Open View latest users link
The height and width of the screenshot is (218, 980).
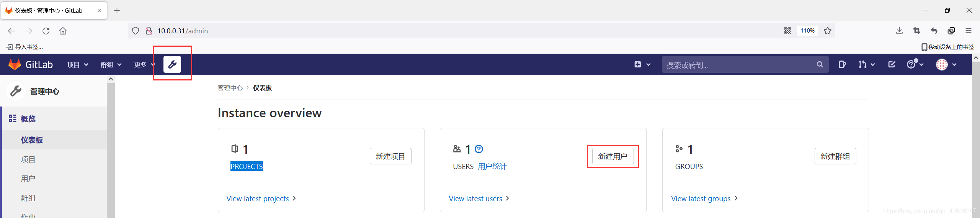click(x=479, y=198)
